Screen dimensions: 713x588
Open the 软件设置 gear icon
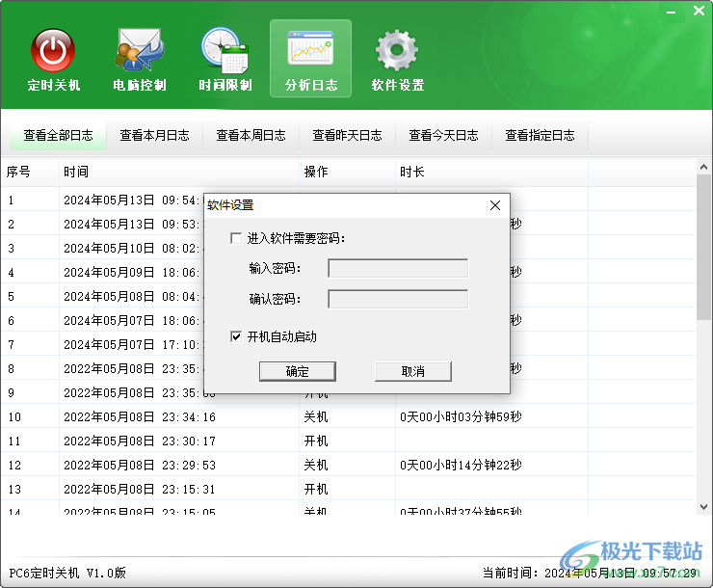tap(397, 60)
